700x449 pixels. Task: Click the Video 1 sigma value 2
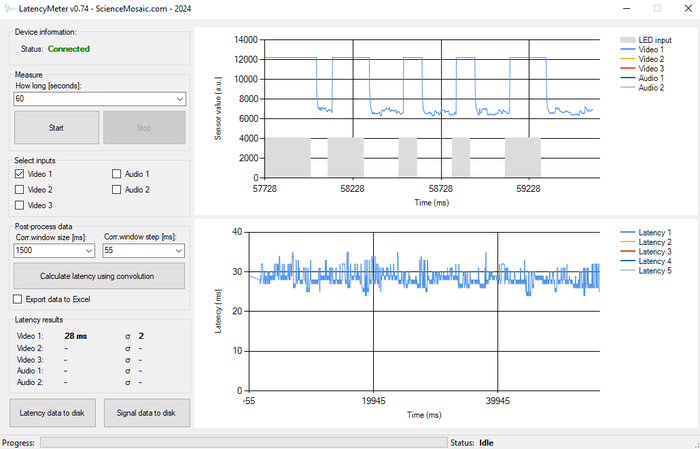tap(142, 336)
